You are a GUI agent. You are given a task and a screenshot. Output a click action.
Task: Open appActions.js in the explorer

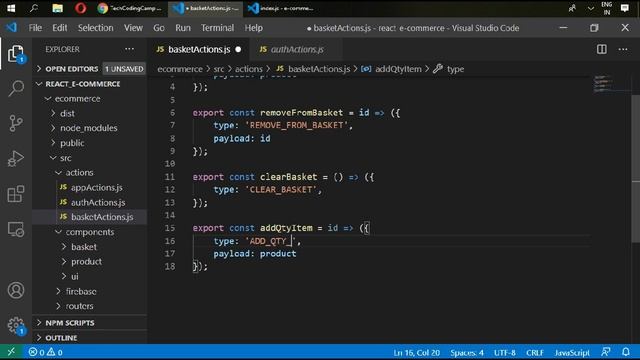click(96, 187)
